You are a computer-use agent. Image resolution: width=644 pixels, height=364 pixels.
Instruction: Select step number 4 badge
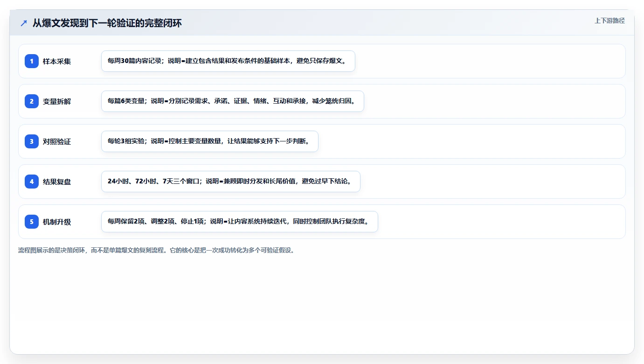32,182
